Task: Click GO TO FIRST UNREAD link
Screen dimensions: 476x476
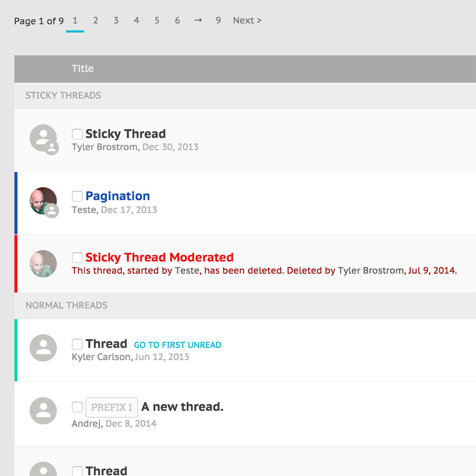Action: (178, 345)
